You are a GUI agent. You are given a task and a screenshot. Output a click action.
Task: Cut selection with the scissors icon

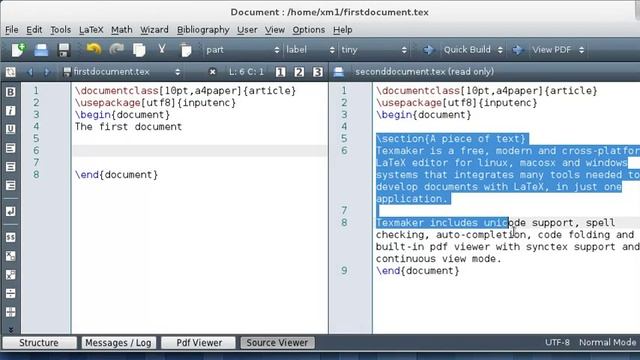[162, 49]
